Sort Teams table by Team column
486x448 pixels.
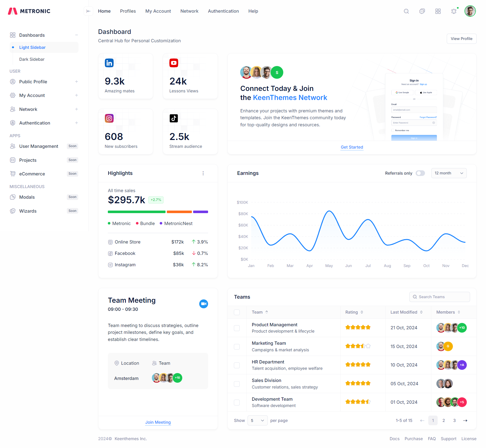click(x=260, y=312)
